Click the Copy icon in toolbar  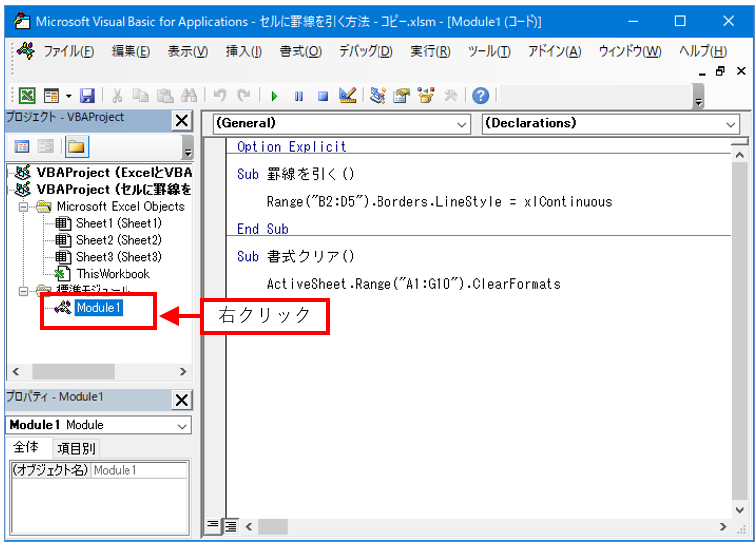pos(140,95)
